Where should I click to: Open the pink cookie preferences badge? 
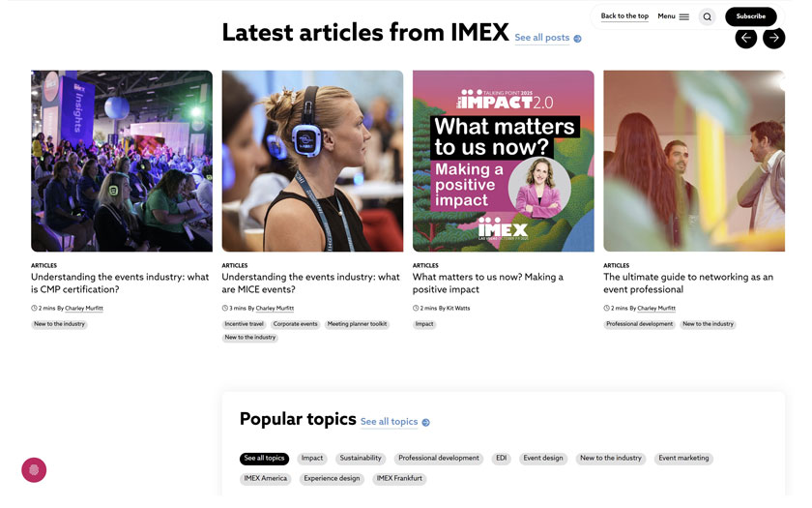tap(34, 470)
